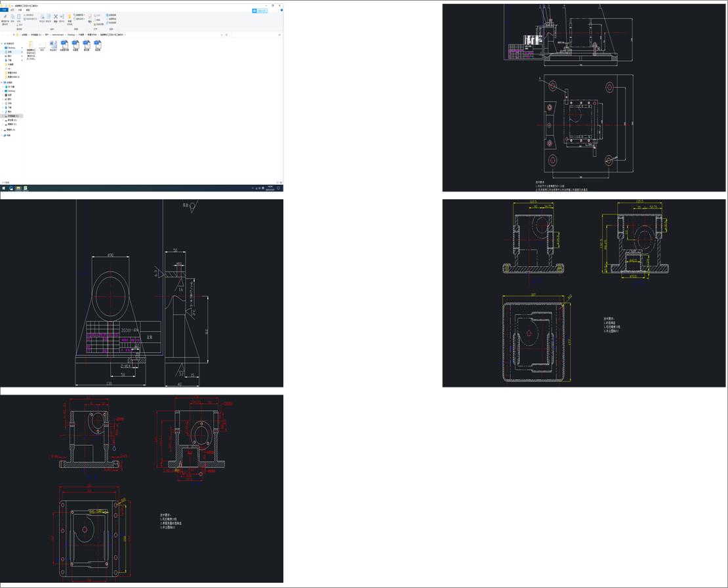Click the red X Delete icon in ribbon
Image resolution: width=728 pixels, height=588 pixels.
pos(56,16)
